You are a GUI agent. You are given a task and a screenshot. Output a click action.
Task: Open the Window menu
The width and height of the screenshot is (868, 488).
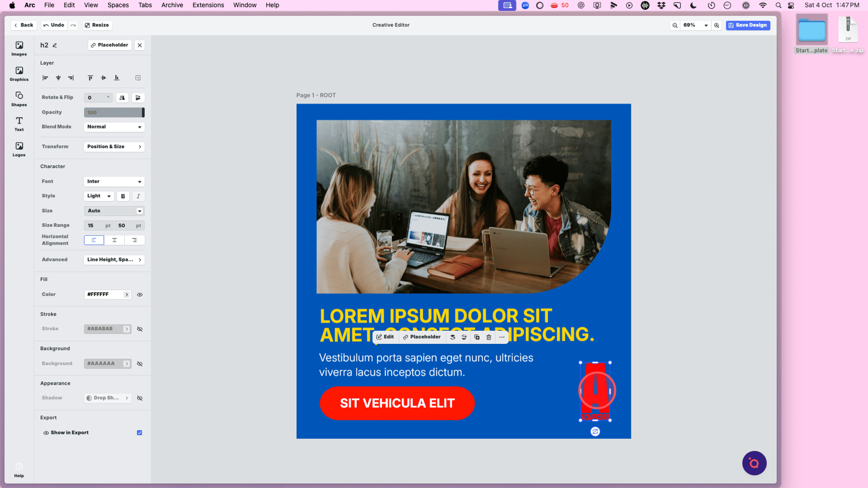245,5
